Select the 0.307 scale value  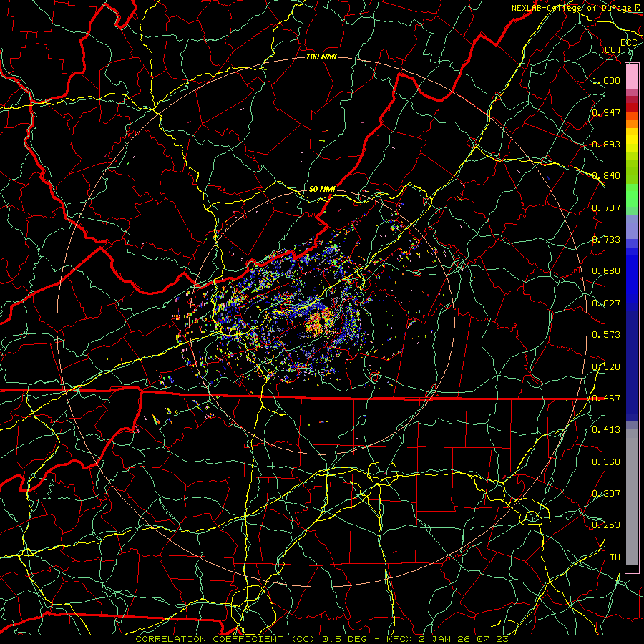click(606, 494)
